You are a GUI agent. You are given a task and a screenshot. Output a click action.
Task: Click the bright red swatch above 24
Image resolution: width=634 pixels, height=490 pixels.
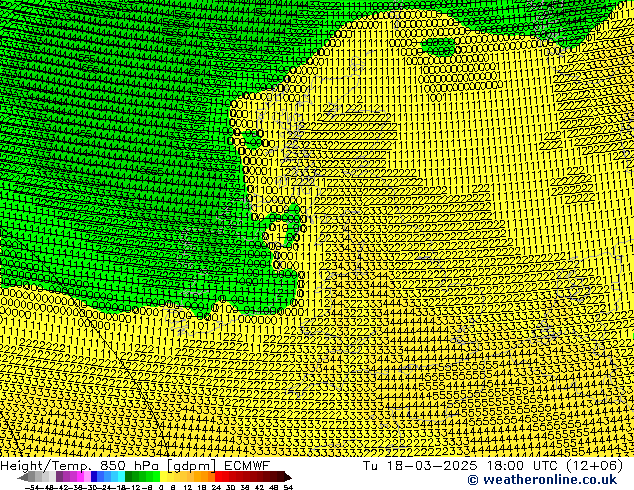click(218, 477)
